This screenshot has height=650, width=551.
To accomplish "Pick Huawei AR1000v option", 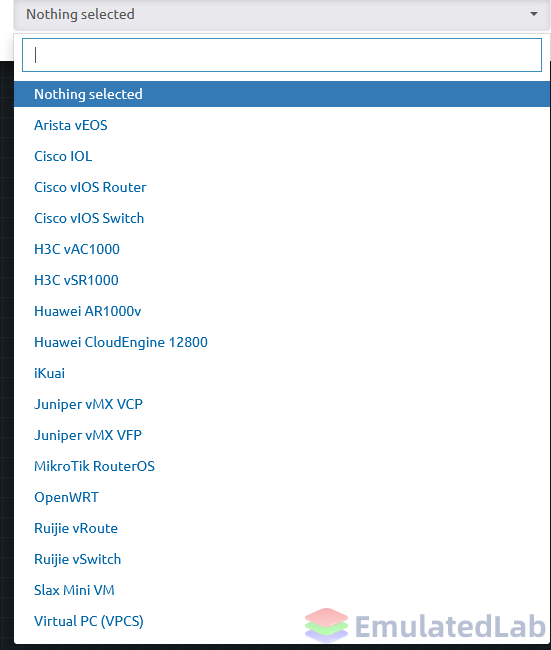I will [x=282, y=311].
